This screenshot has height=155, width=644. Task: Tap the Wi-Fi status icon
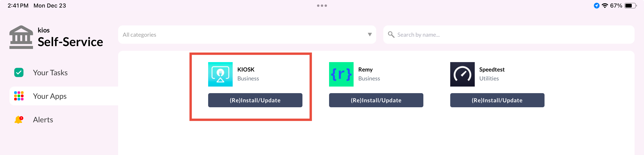(605, 5)
